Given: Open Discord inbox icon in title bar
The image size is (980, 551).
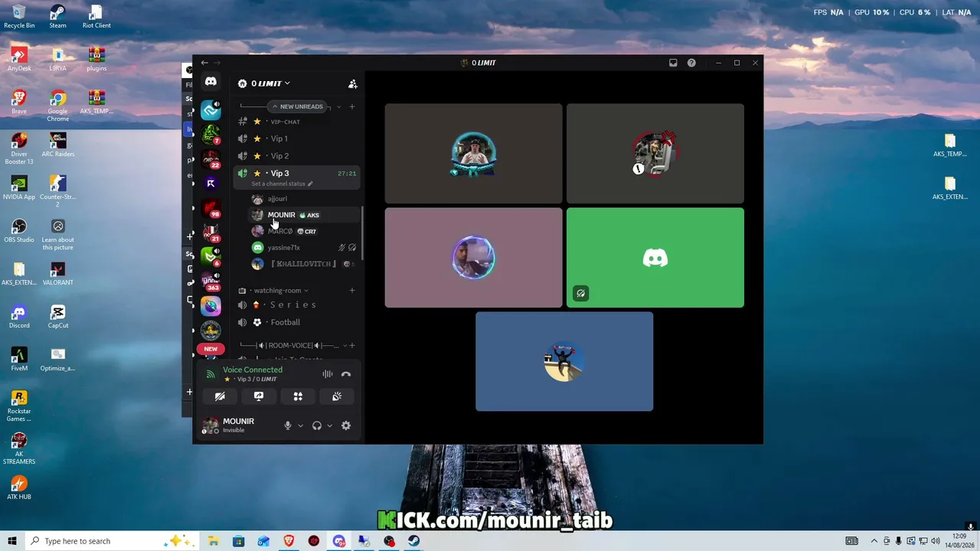Looking at the screenshot, I should pyautogui.click(x=673, y=63).
